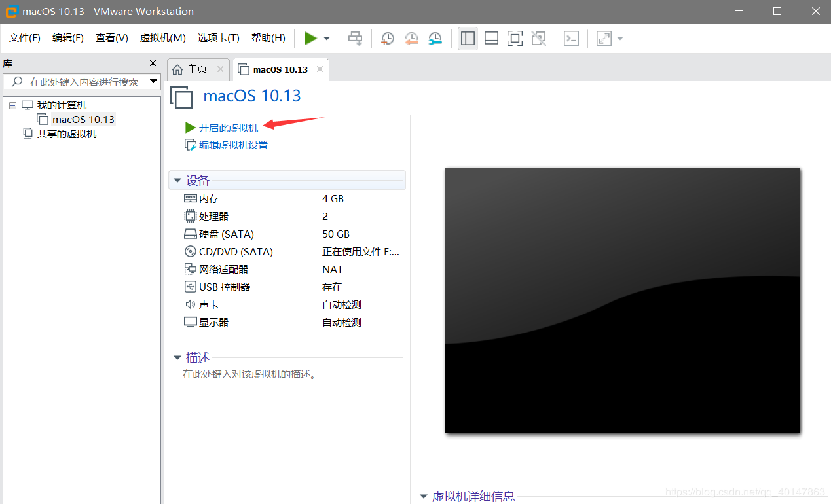The image size is (831, 504).
Task: Open the console view icon
Action: point(571,39)
